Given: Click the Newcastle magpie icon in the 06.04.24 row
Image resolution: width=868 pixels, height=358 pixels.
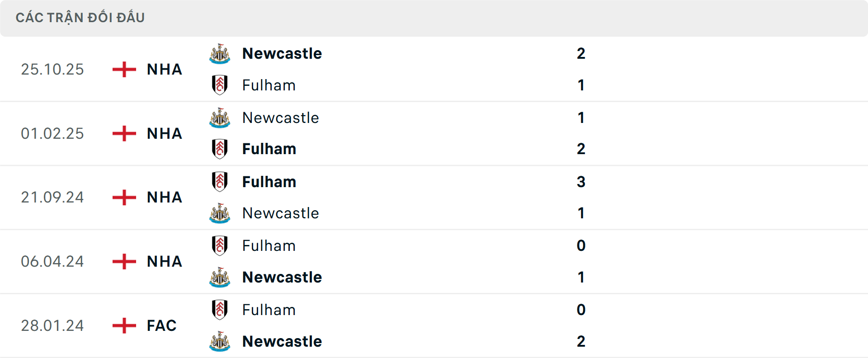Looking at the screenshot, I should [x=220, y=277].
